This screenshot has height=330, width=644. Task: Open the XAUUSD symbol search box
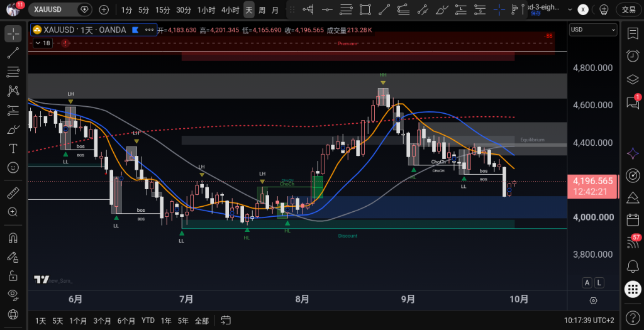click(x=60, y=9)
